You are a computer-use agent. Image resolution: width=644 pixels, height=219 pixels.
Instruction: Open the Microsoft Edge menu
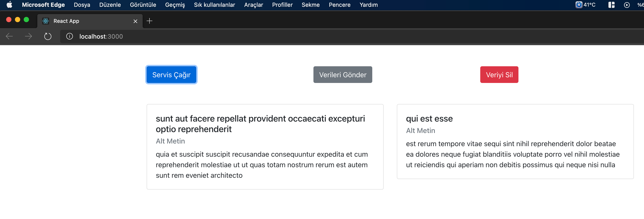tap(43, 5)
